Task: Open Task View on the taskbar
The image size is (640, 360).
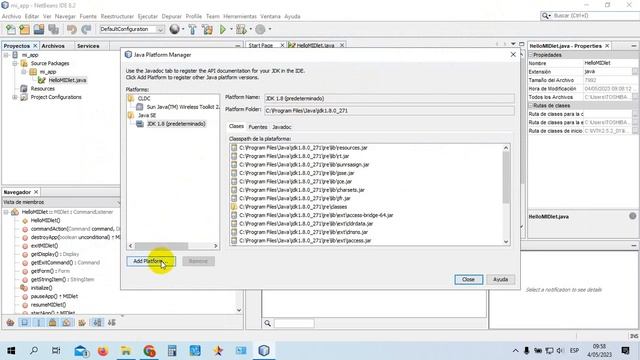Action: tap(56, 351)
